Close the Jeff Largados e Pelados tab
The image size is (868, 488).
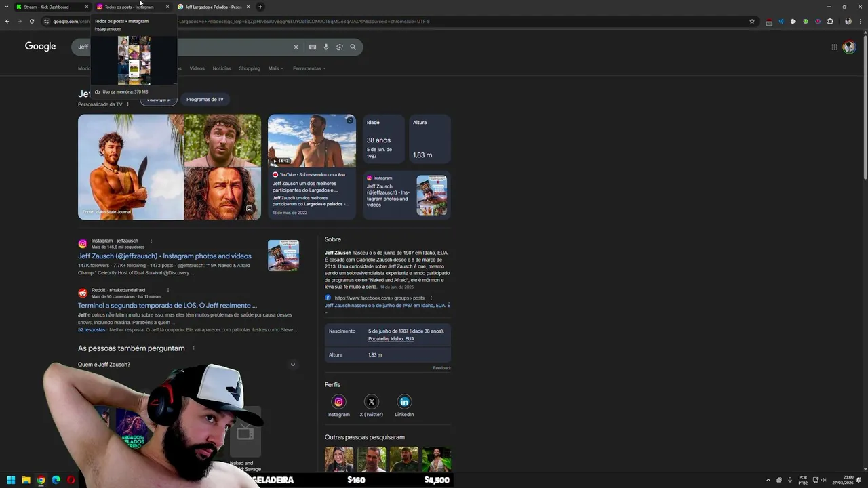pyautogui.click(x=248, y=7)
